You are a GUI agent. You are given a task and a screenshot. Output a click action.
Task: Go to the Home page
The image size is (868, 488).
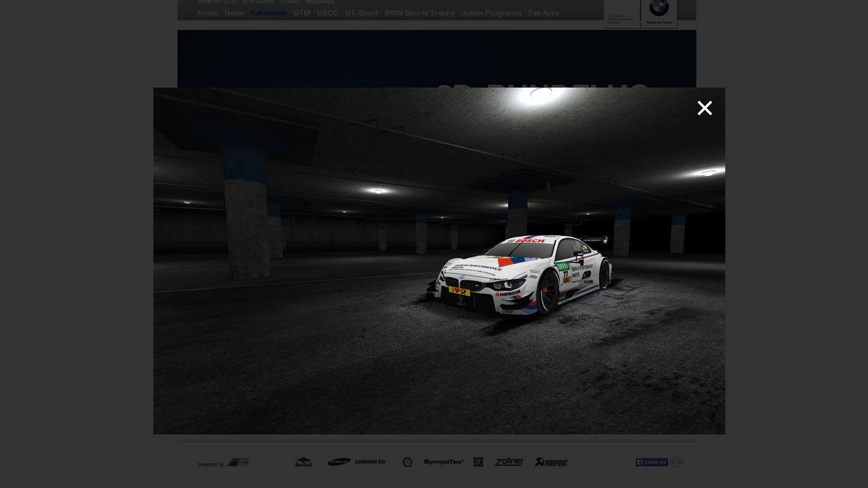coord(207,13)
